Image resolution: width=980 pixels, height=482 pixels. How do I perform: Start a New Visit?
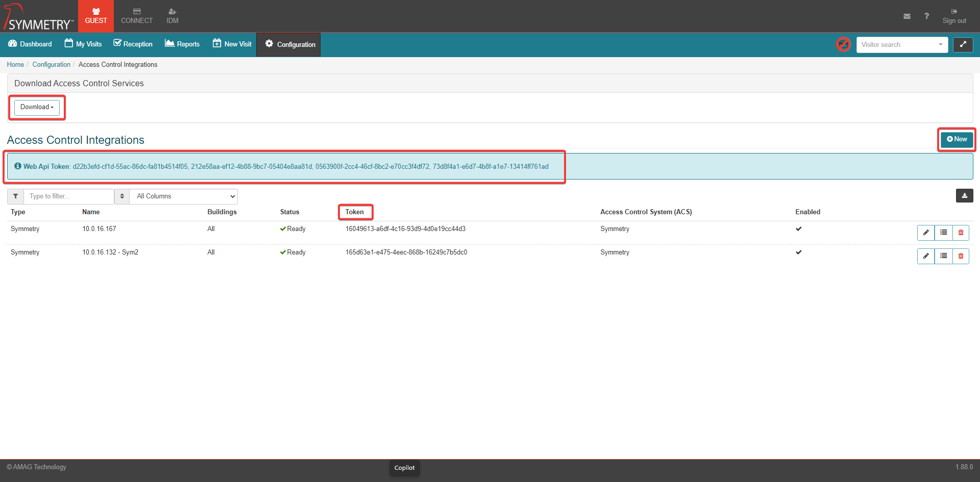232,44
